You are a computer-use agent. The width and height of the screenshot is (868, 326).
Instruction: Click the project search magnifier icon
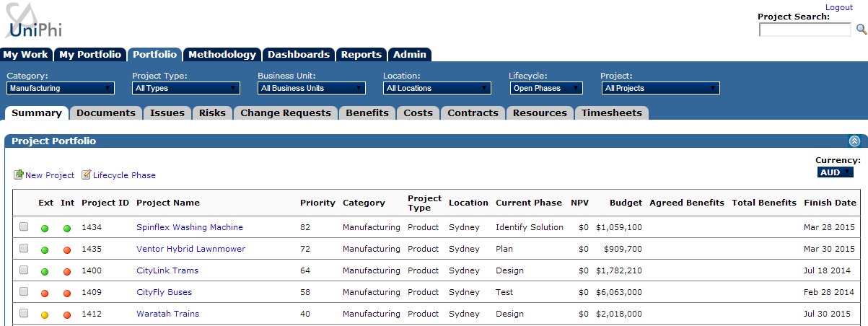coord(861,30)
